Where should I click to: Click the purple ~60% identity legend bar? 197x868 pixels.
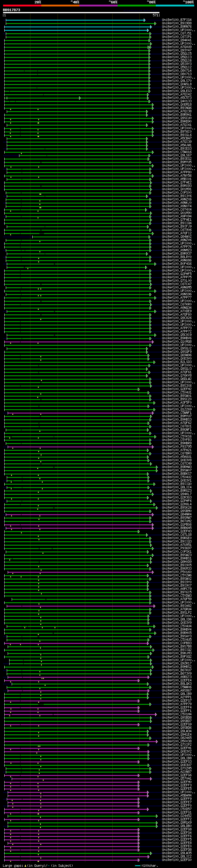pyautogui.click(x=98, y=6)
